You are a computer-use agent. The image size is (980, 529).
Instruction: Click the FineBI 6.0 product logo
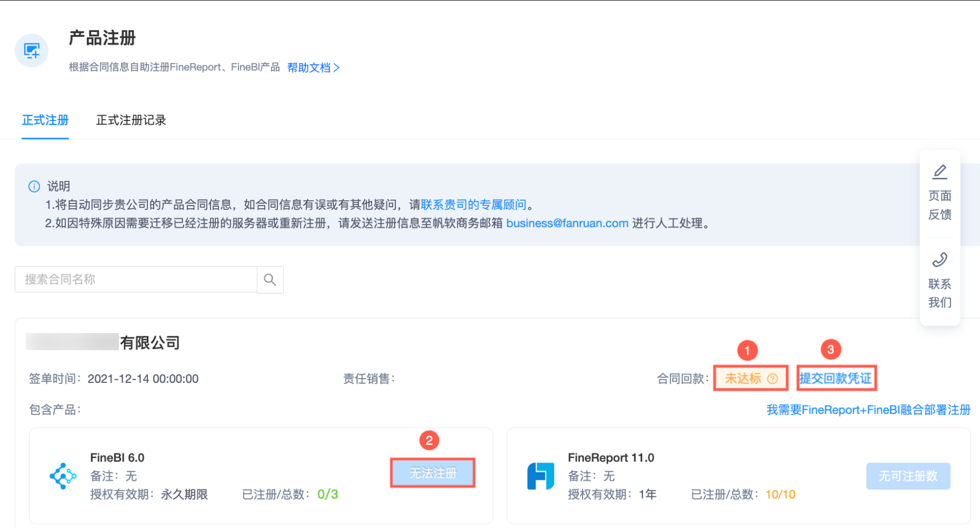click(x=63, y=476)
